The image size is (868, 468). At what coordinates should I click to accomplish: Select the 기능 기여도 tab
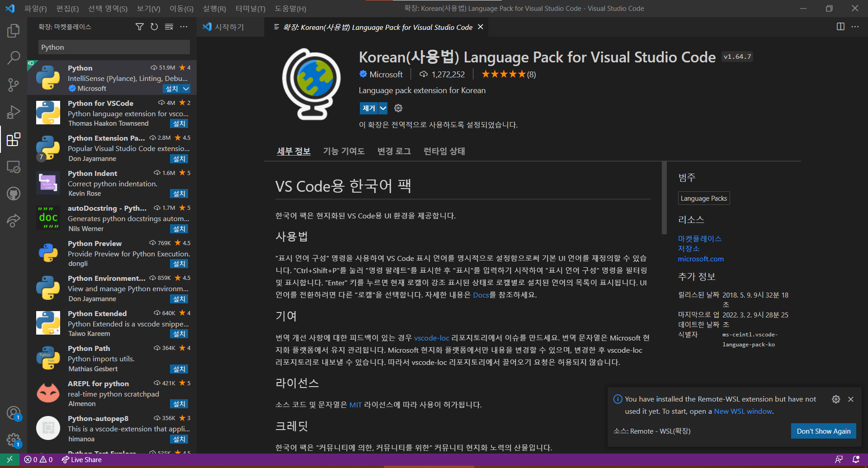point(344,151)
